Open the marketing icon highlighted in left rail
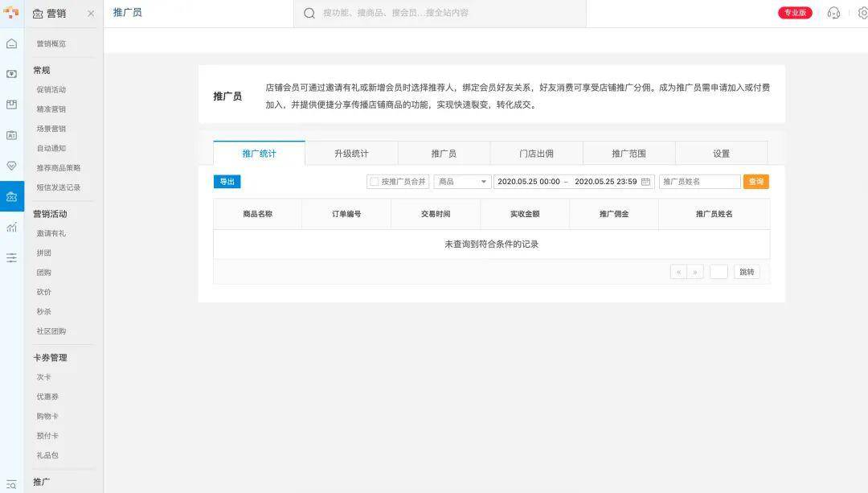Viewport: 868px width, 493px height. pyautogui.click(x=11, y=196)
